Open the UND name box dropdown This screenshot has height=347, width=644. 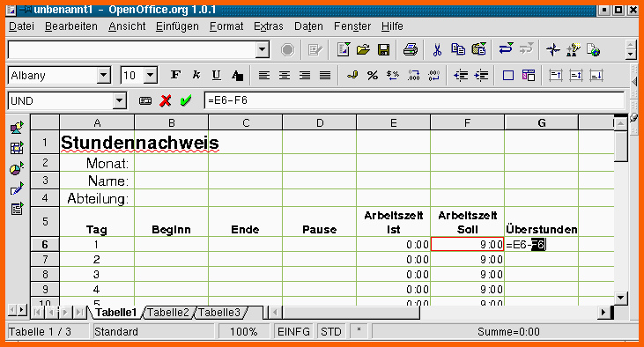119,100
